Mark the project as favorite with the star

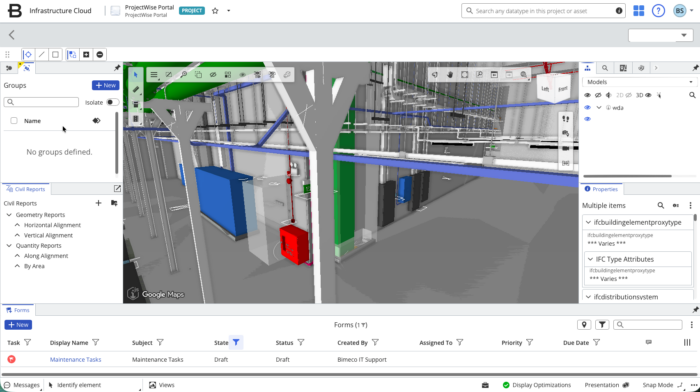[215, 11]
